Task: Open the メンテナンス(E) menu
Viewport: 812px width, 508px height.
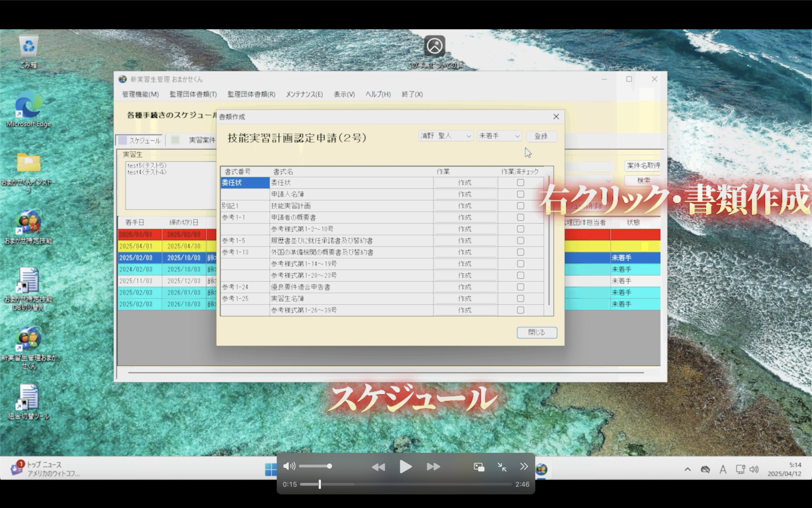Action: (x=304, y=94)
